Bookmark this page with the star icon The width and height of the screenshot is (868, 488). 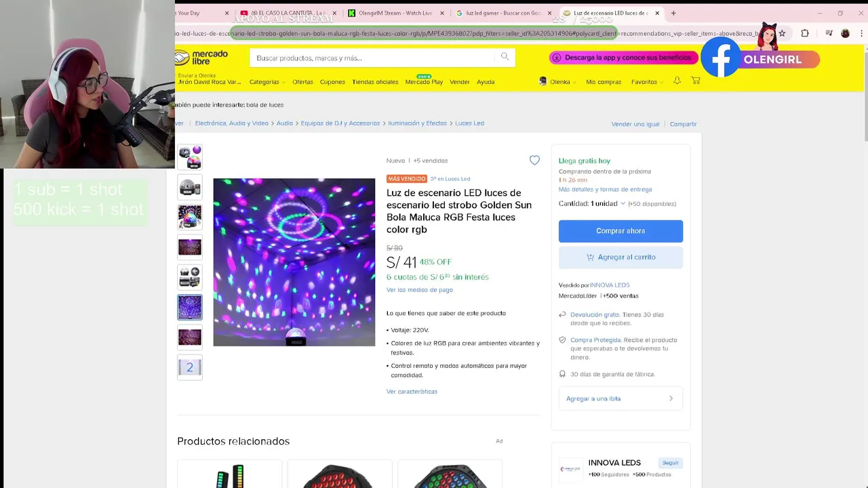[x=782, y=33]
